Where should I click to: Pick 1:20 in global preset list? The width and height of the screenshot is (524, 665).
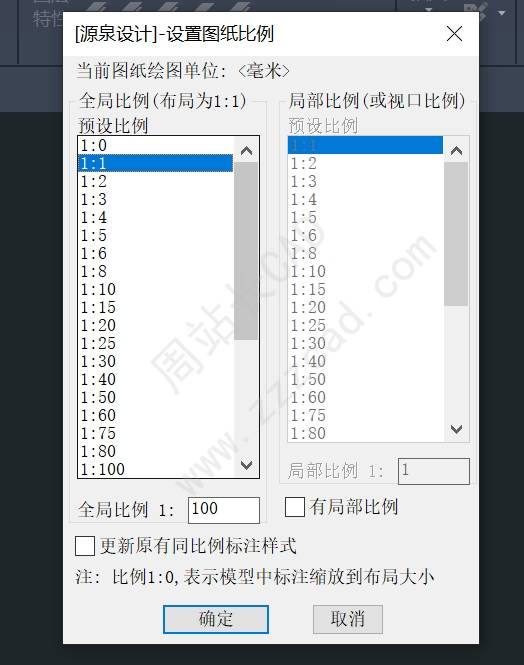[x=156, y=325]
